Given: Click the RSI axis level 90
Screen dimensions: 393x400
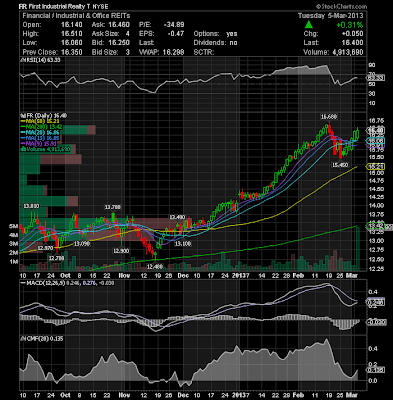Looking at the screenshot, I should [x=371, y=65].
